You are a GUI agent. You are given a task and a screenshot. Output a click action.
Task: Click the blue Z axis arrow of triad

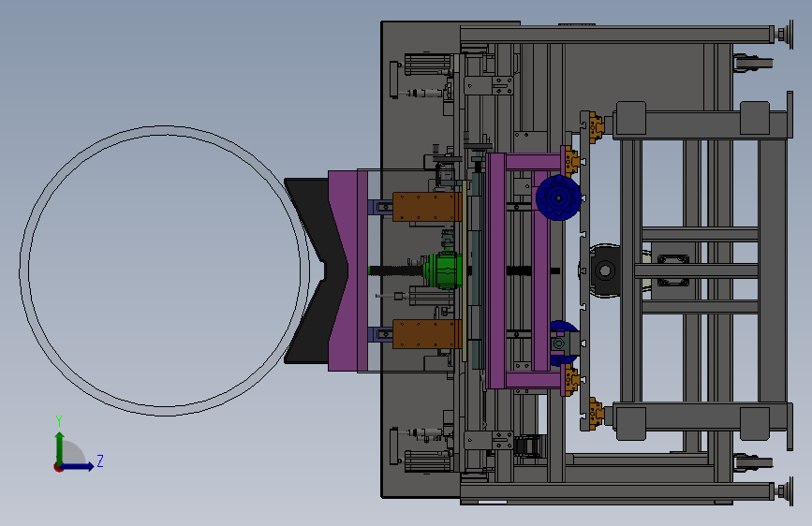[x=78, y=466]
